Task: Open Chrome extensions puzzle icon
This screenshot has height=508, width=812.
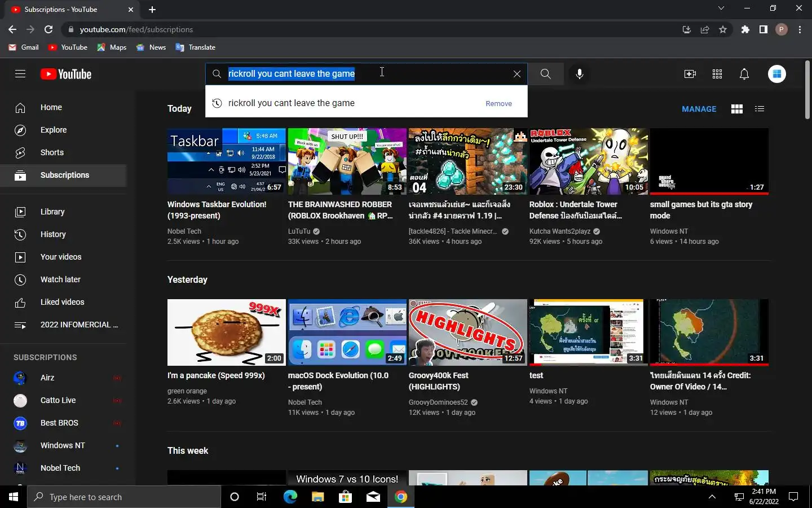Action: (745, 29)
